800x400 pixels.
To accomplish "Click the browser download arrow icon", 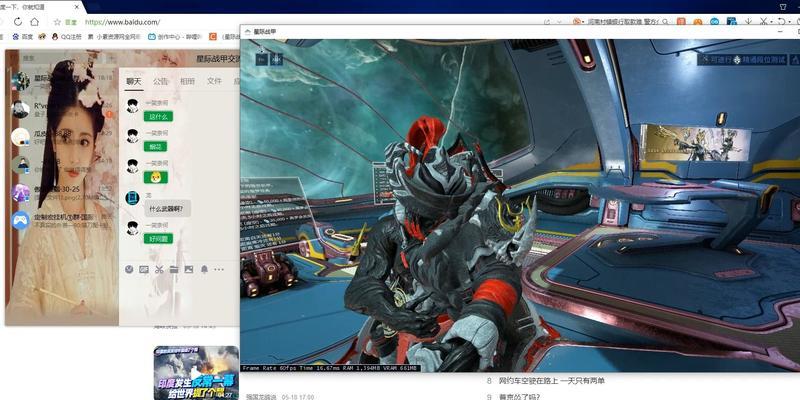I will [x=748, y=22].
